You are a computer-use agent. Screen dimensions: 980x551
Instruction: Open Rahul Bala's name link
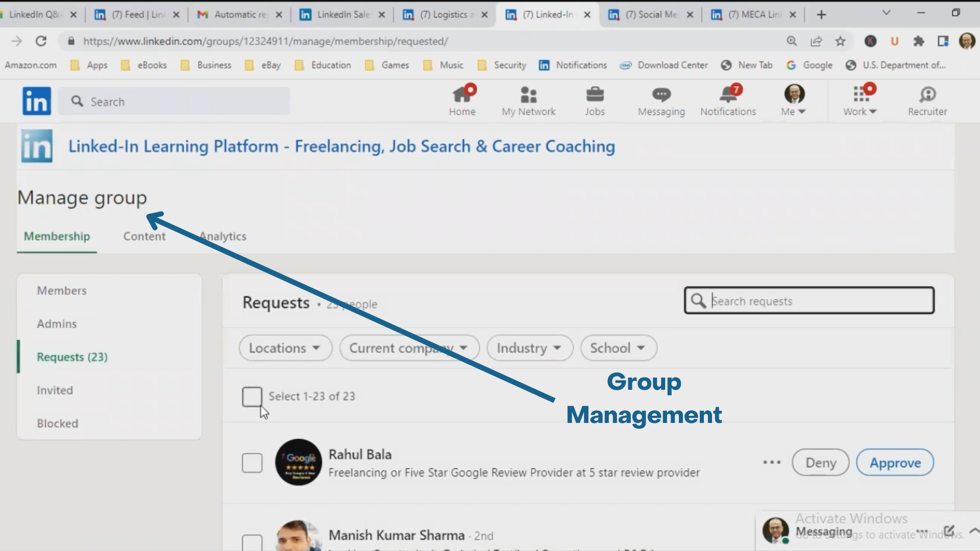(360, 454)
